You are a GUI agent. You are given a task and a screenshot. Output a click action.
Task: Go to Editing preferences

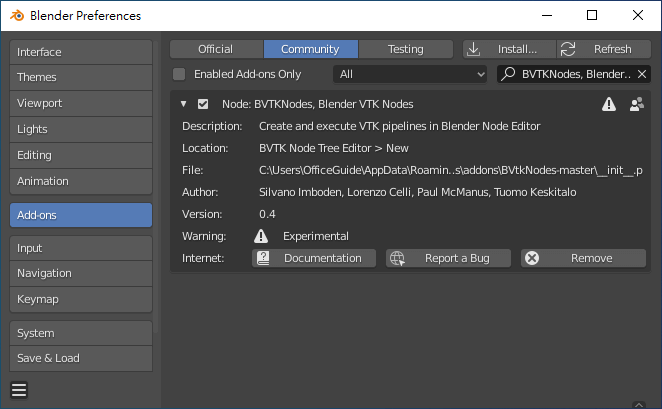[81, 155]
